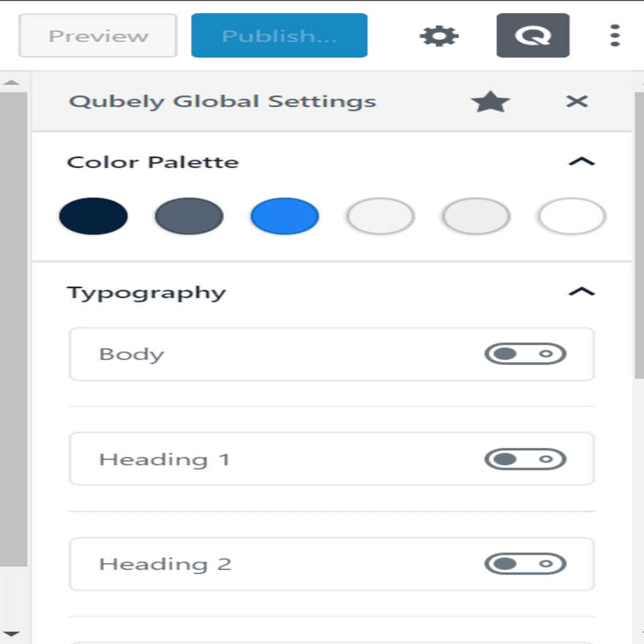Click the right panel scrollbar thumb
The width and height of the screenshot is (644, 644).
(x=639, y=235)
